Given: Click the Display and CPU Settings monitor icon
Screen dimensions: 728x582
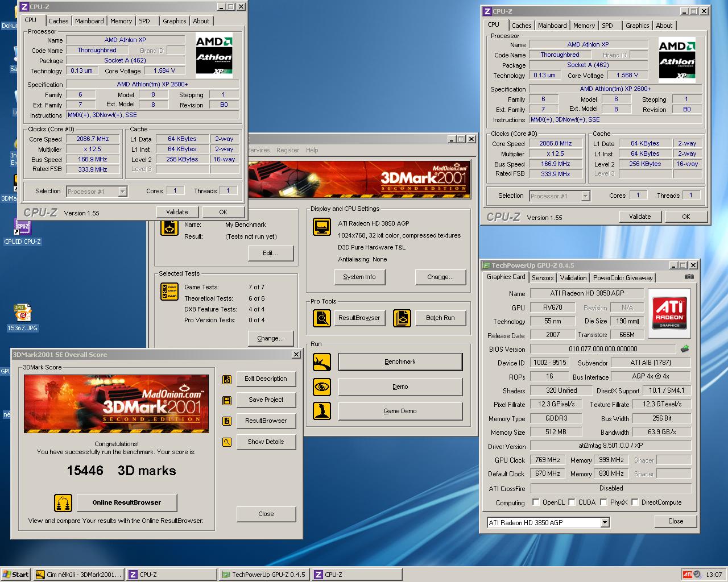Looking at the screenshot, I should tap(322, 227).
